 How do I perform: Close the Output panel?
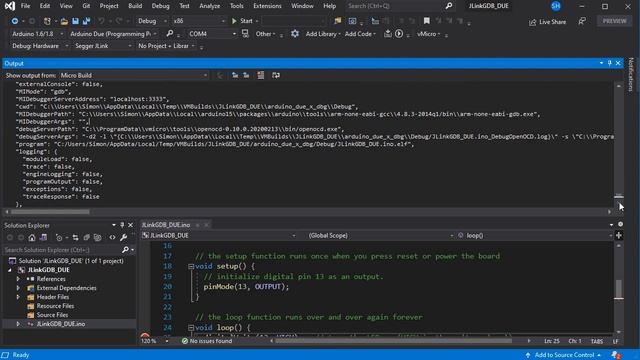[x=618, y=63]
